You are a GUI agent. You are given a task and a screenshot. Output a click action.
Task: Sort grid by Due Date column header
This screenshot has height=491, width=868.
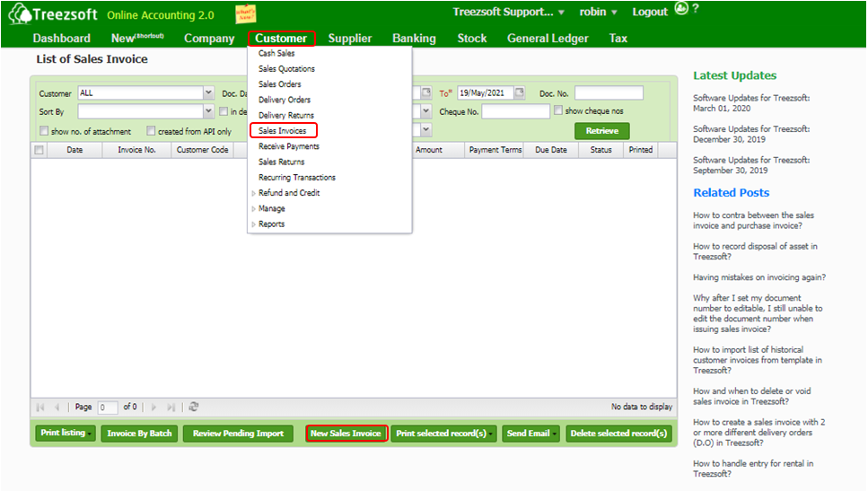551,150
